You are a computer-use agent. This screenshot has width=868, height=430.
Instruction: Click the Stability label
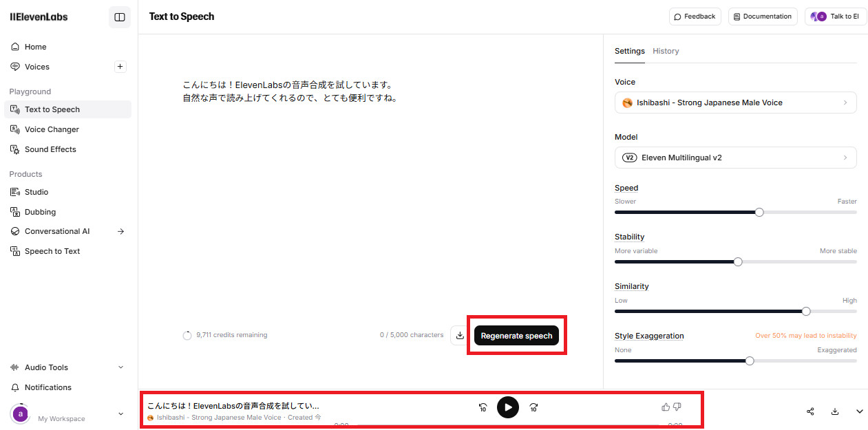click(629, 237)
